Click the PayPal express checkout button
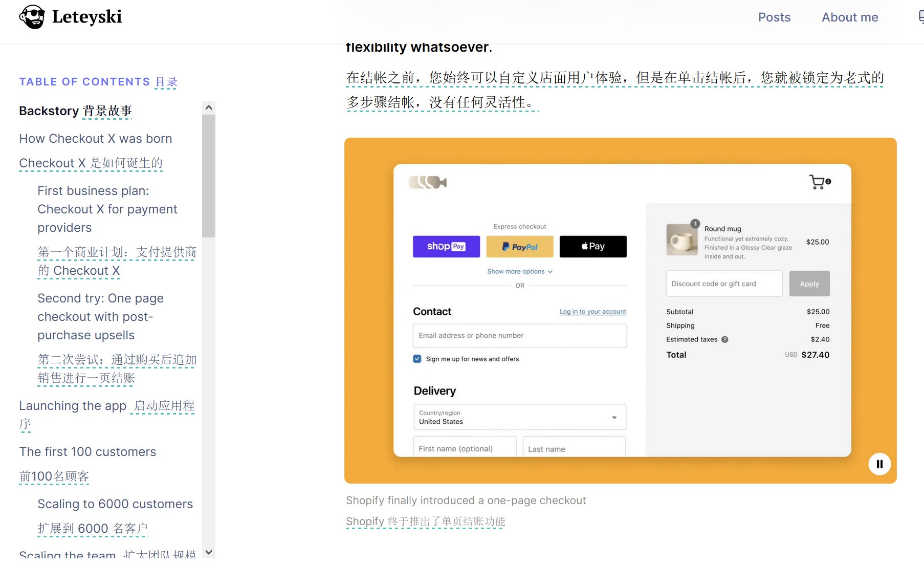924x565 pixels. coord(519,247)
